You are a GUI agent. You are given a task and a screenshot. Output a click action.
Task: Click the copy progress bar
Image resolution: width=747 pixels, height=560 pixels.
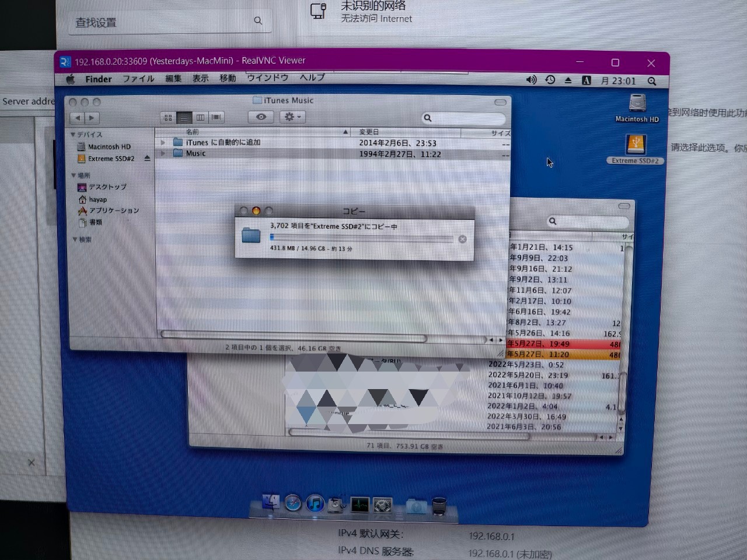pyautogui.click(x=361, y=238)
